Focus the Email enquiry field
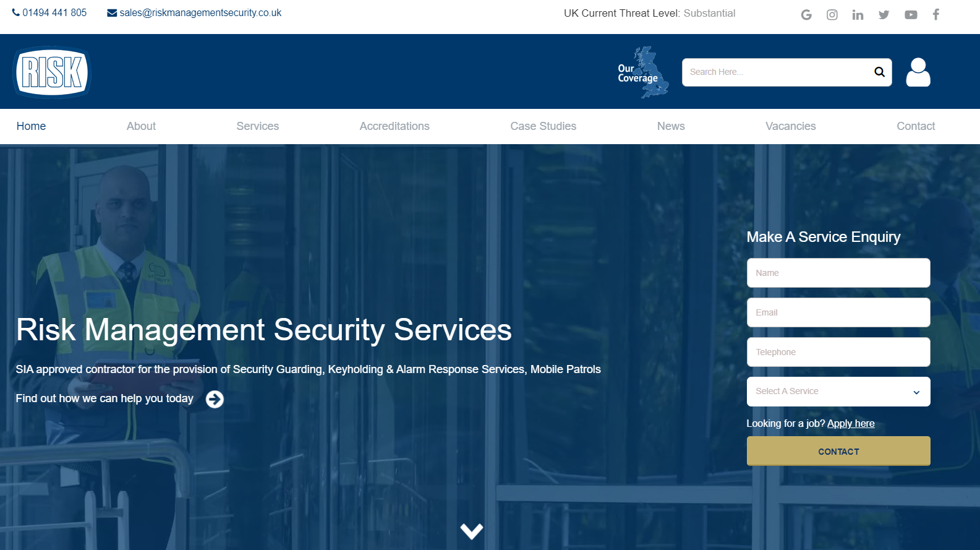Screen dimensions: 980x550 (838, 312)
